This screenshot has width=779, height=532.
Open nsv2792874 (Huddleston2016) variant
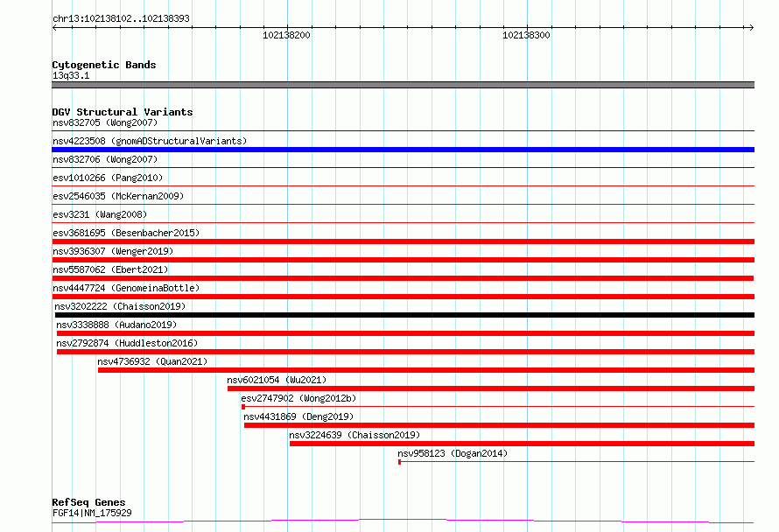coord(127,343)
